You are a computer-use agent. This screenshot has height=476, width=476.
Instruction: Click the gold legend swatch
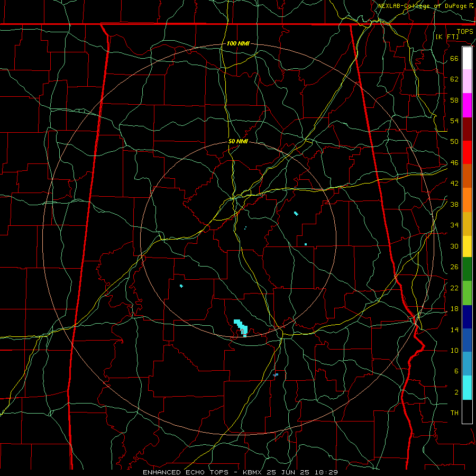(x=467, y=224)
